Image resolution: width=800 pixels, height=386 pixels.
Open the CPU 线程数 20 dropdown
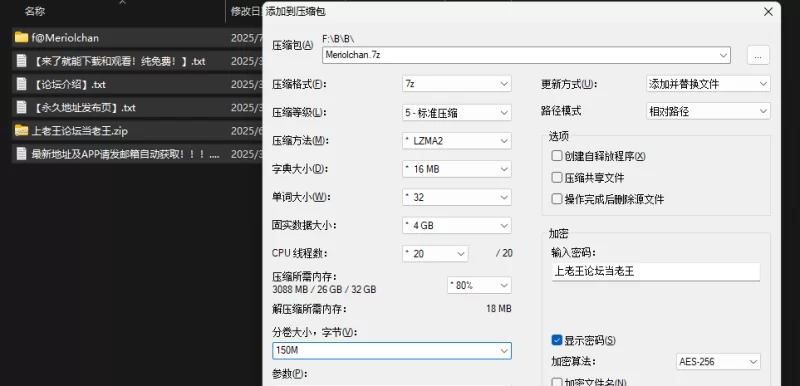(435, 253)
